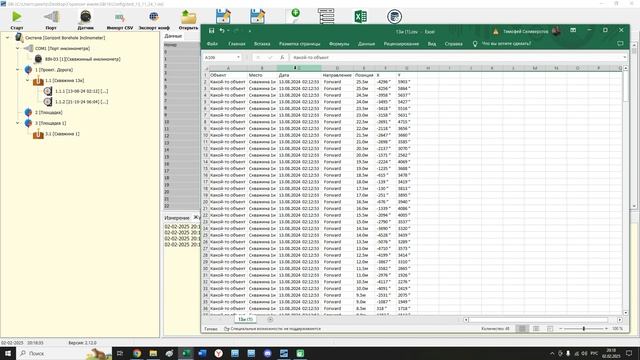
Task: Click the second floppy-disk save icon in toolbar
Action: (258, 16)
